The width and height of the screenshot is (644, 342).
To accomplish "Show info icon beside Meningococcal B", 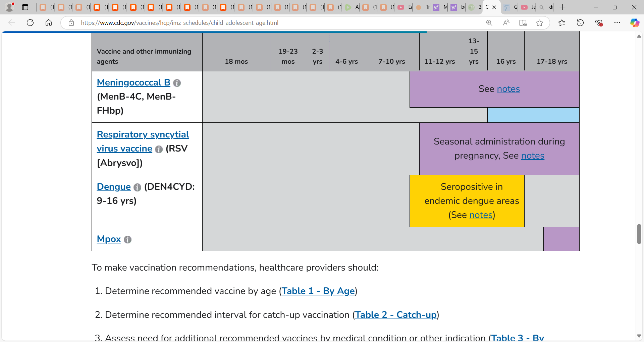I will pos(177,83).
